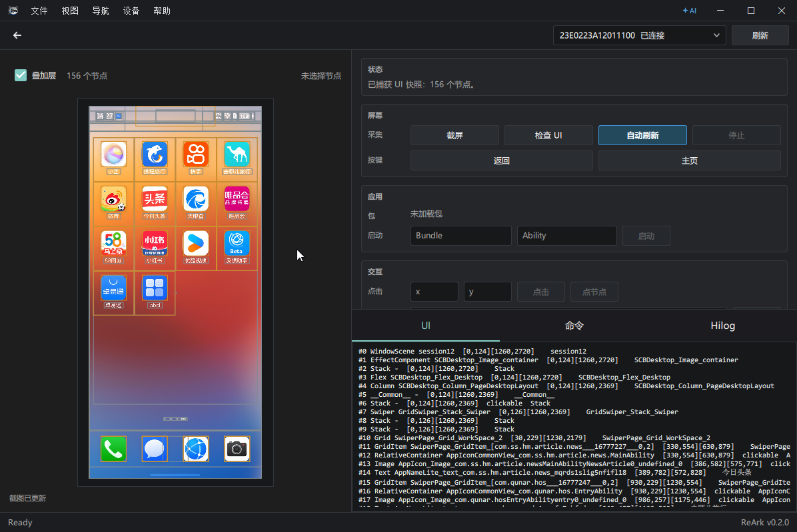Viewport: 797px width, 532px height.
Task: Tap the Messages dock icon
Action: point(155,449)
